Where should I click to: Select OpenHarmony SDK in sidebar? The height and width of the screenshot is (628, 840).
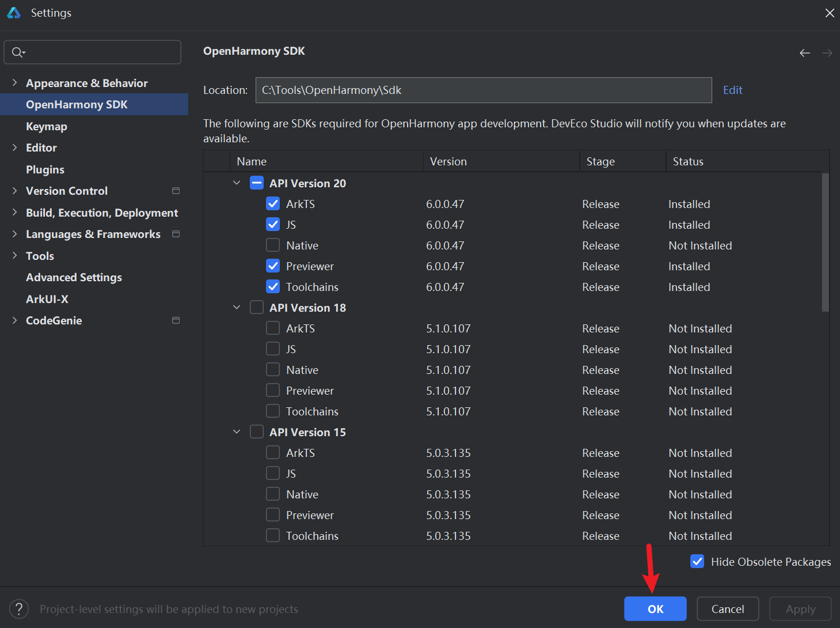click(x=94, y=104)
